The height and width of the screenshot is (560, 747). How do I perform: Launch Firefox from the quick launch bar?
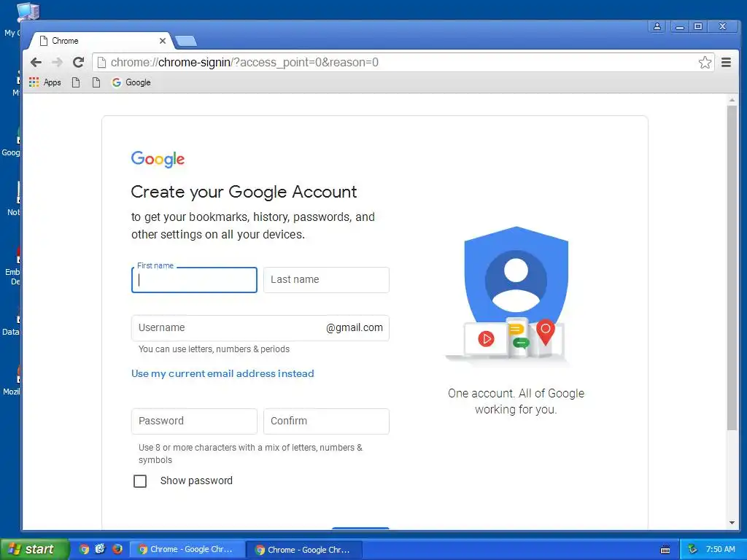117,550
